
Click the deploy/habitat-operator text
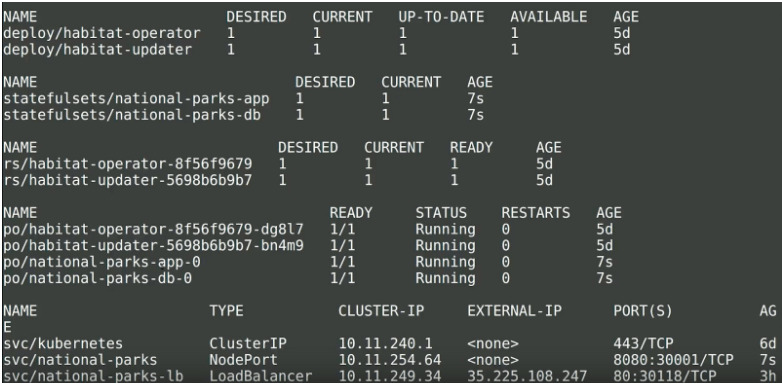(x=102, y=33)
